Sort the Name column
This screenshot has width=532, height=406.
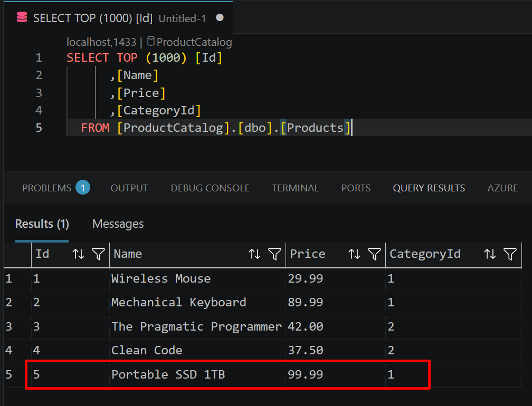tap(254, 254)
